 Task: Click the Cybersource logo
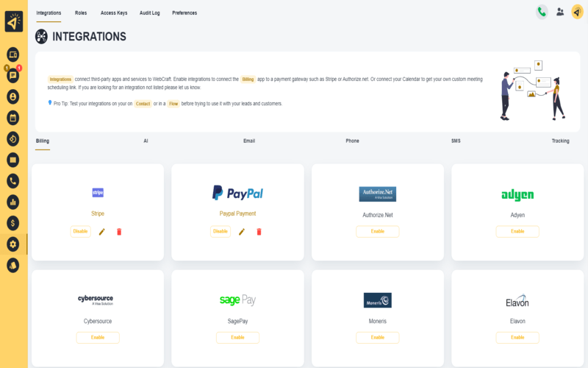coord(96,300)
